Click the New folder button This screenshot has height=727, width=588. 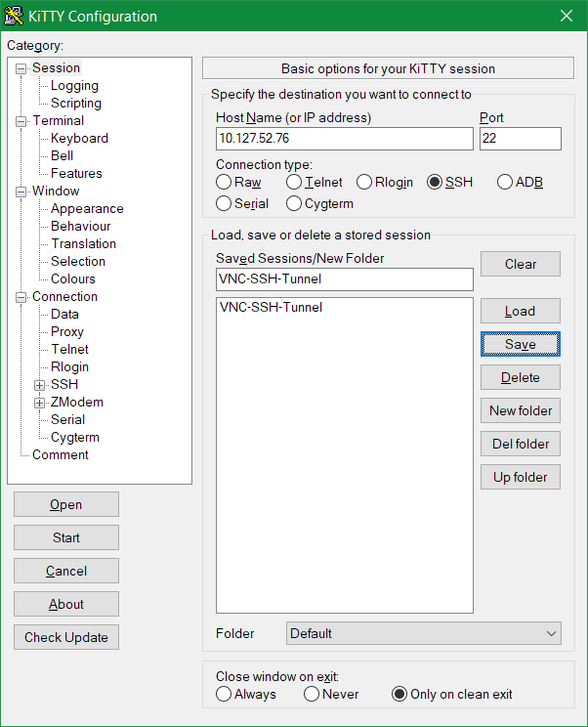[x=521, y=410]
